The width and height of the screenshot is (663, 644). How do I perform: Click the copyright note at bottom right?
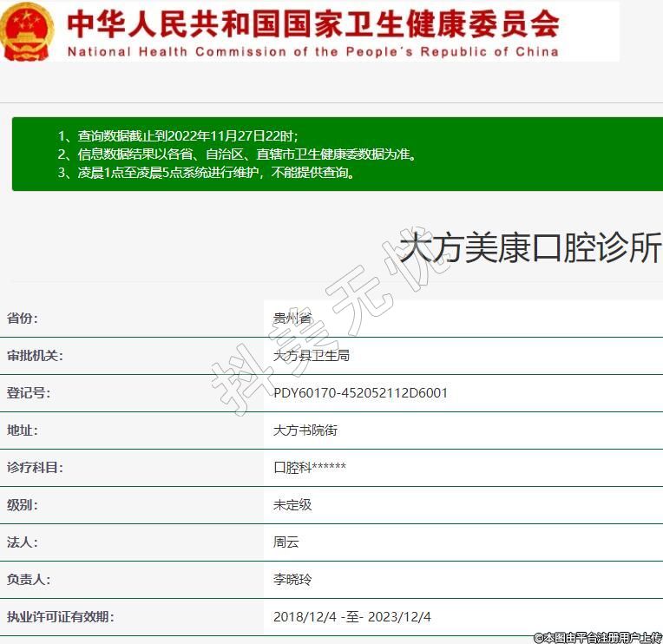point(597,637)
